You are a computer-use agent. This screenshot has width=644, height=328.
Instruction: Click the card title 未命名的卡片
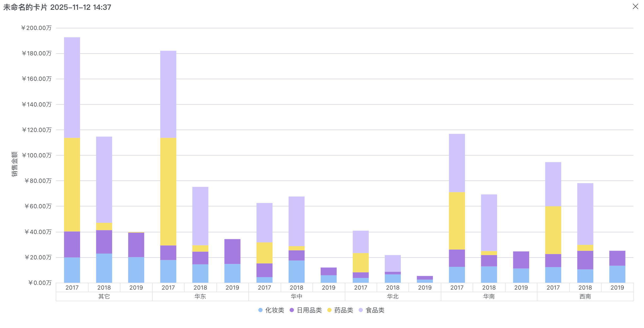pos(25,7)
